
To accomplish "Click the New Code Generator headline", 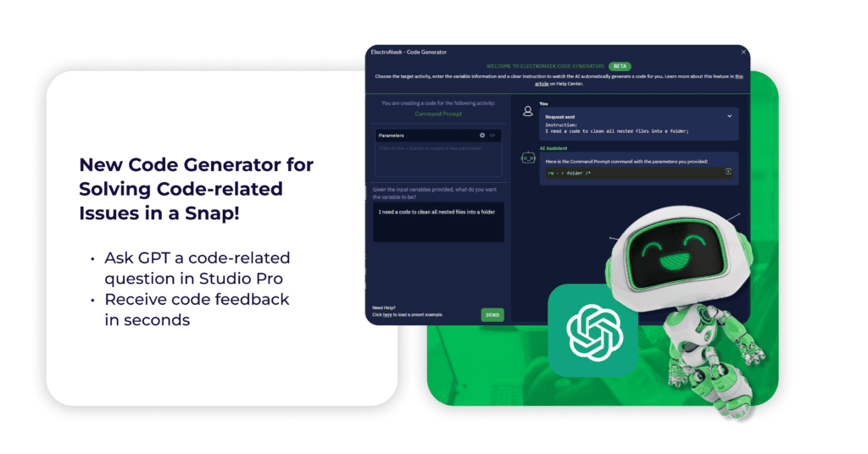I will coord(195,188).
